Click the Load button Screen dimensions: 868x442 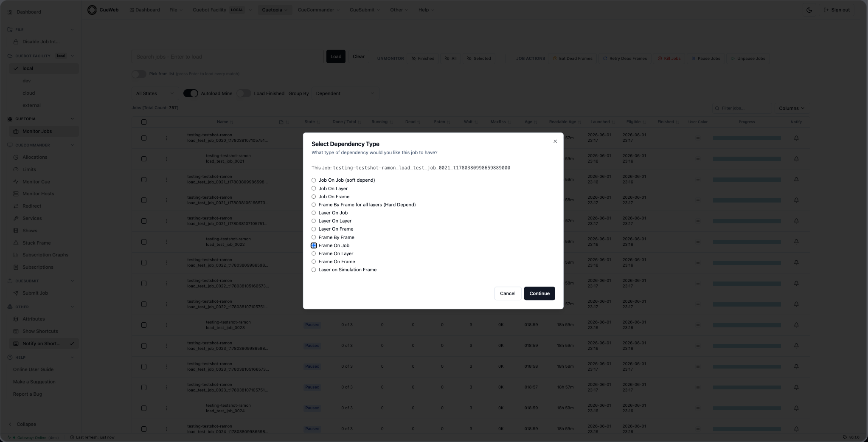336,56
